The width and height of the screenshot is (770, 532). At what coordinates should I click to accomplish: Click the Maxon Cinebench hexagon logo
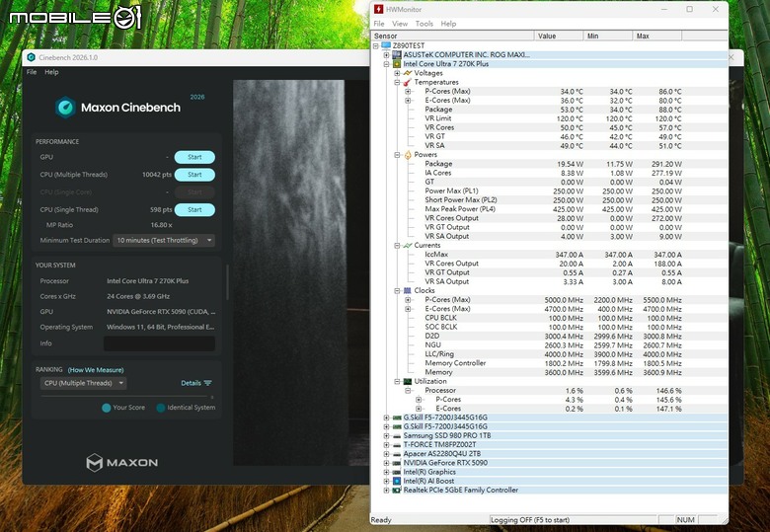click(65, 108)
